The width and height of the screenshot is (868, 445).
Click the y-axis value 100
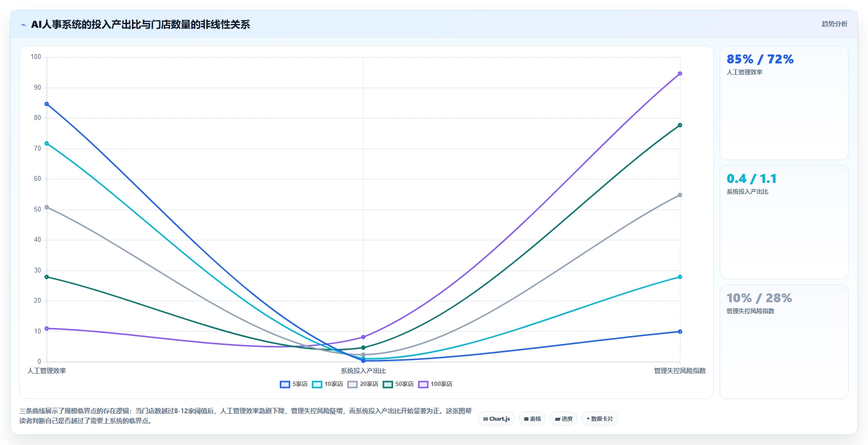36,57
